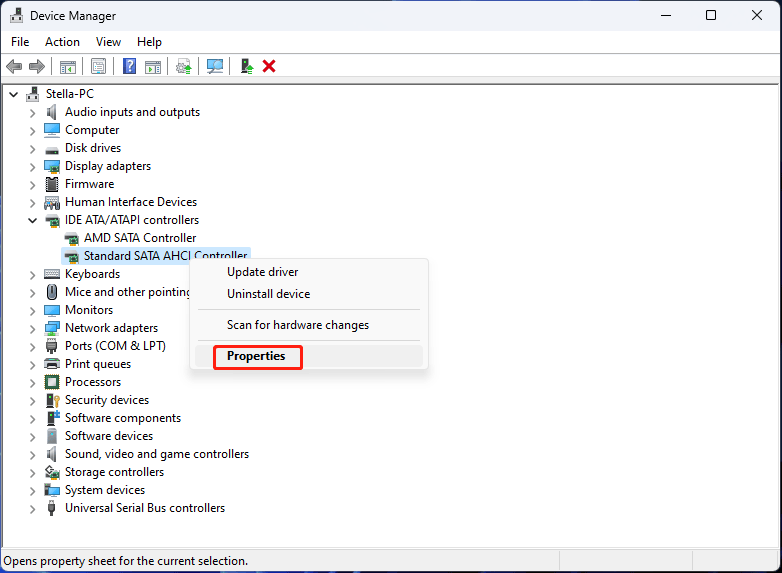Click the Action Pane toggle toolbar icon
The width and height of the screenshot is (782, 573).
pyautogui.click(x=153, y=66)
